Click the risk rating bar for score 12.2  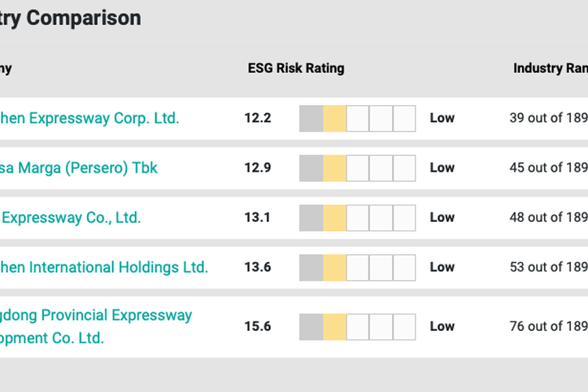coord(358,118)
